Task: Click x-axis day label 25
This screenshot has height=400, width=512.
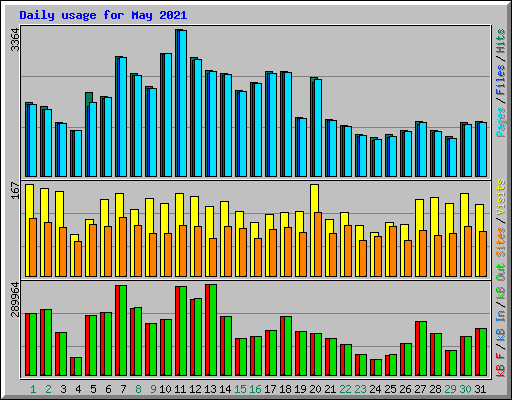Action: tap(390, 389)
